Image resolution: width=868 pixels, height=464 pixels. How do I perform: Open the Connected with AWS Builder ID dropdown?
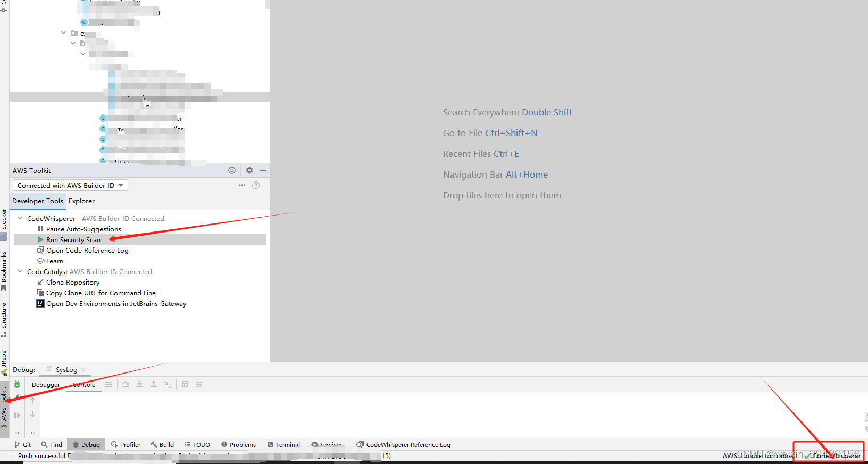(x=70, y=185)
